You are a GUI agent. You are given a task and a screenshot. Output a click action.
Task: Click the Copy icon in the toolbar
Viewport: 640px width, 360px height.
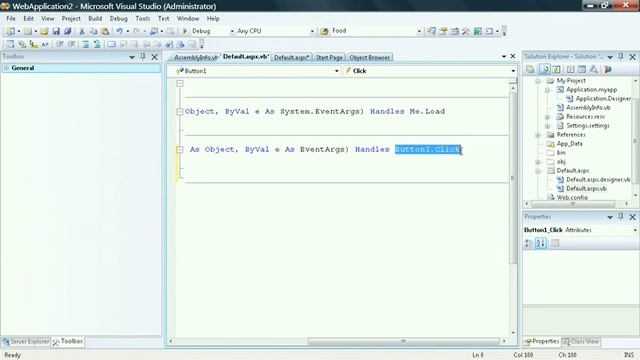93,31
